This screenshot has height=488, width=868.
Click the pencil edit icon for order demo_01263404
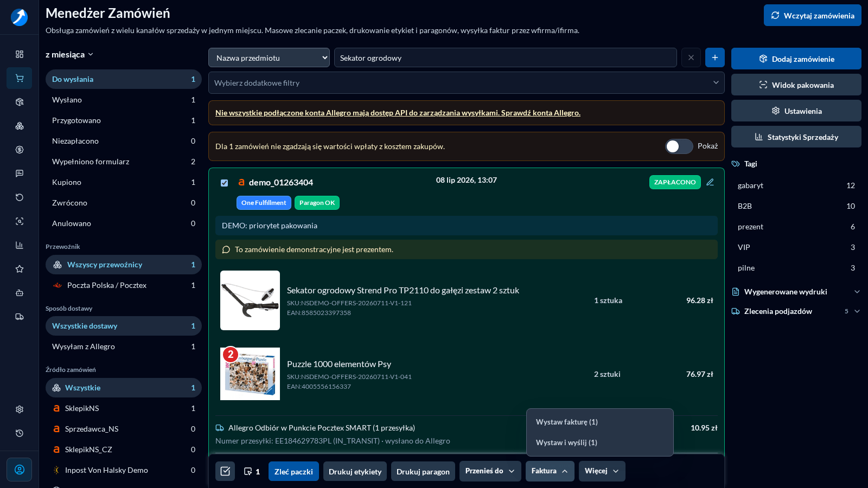coord(710,182)
